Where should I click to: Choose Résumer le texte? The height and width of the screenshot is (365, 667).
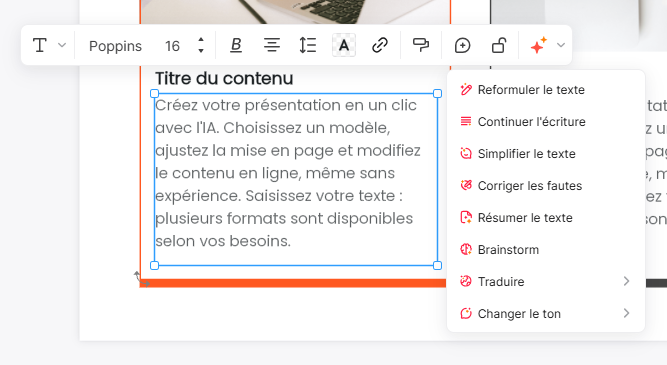tap(546, 217)
